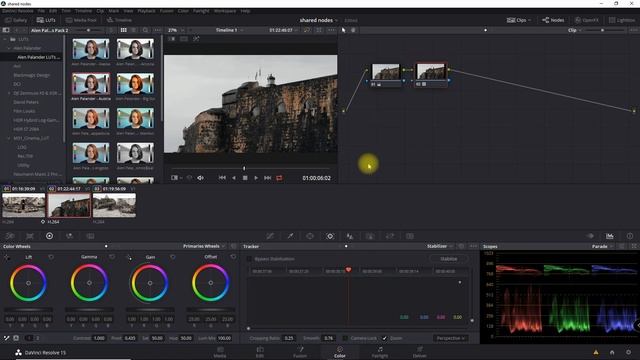Image resolution: width=640 pixels, height=360 pixels.
Task: Jump to the first frame
Action: pyautogui.click(x=222, y=178)
